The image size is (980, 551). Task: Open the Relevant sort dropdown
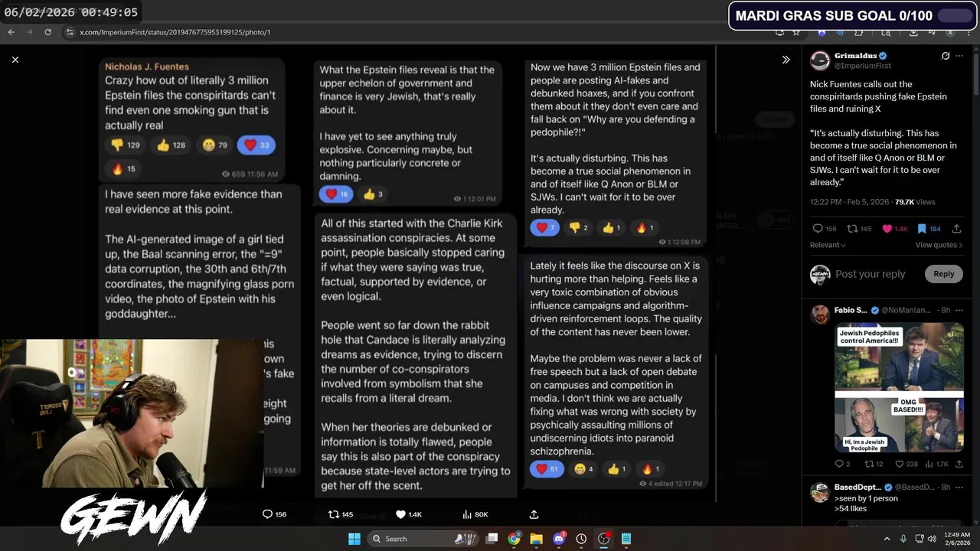[828, 245]
